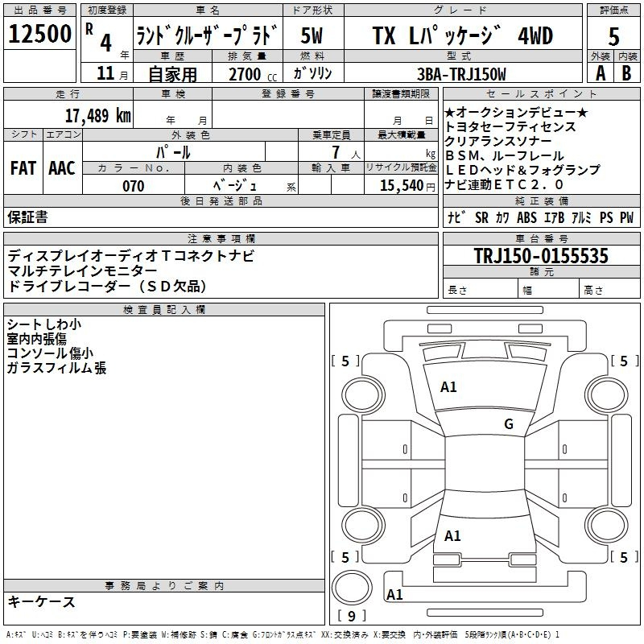Click the lot number 12500
The image size is (644, 644).
[40, 35]
